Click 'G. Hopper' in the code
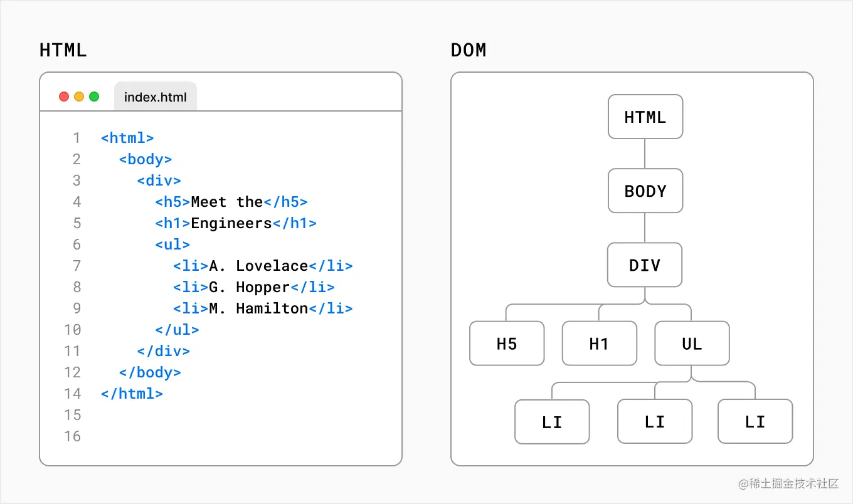Viewport: 853px width, 504px height. pyautogui.click(x=250, y=287)
